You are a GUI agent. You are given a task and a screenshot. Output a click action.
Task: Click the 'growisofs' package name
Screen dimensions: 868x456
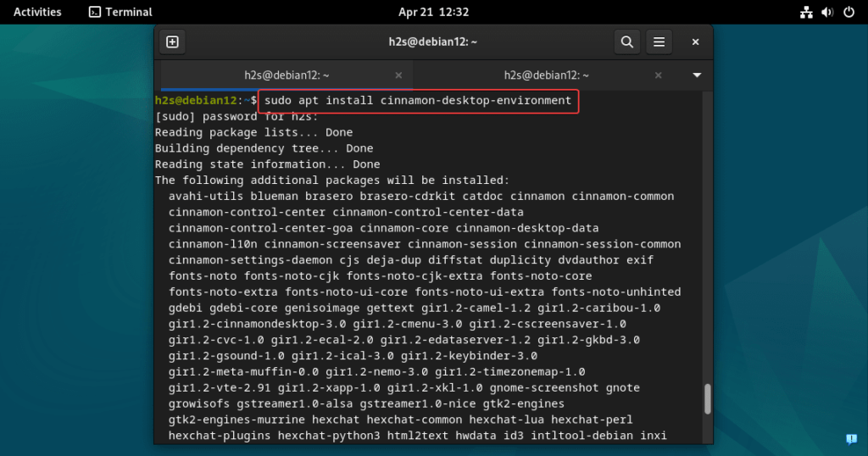coord(199,404)
